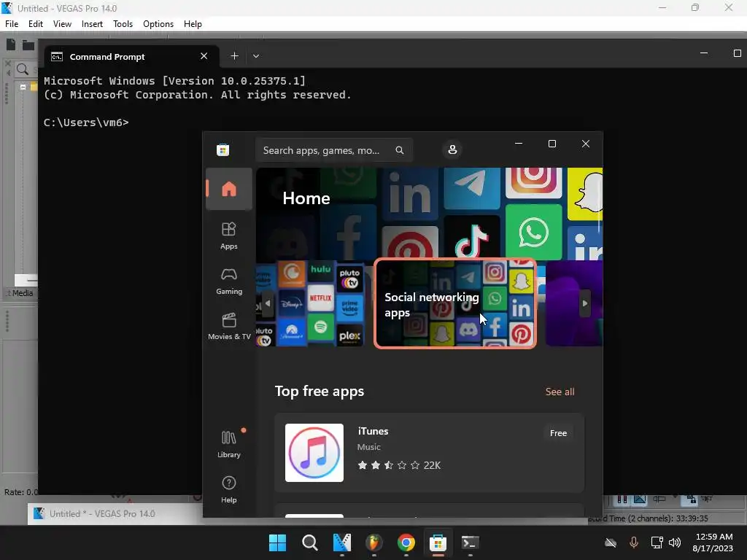Click the Microsoft Store logo icon
This screenshot has width=747, height=560.
pyautogui.click(x=223, y=150)
